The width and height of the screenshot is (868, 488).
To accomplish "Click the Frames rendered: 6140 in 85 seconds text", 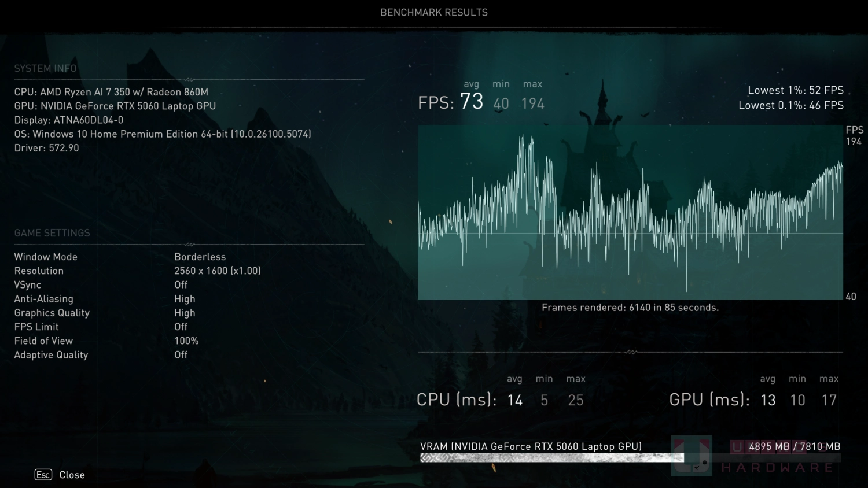I will tap(630, 308).
